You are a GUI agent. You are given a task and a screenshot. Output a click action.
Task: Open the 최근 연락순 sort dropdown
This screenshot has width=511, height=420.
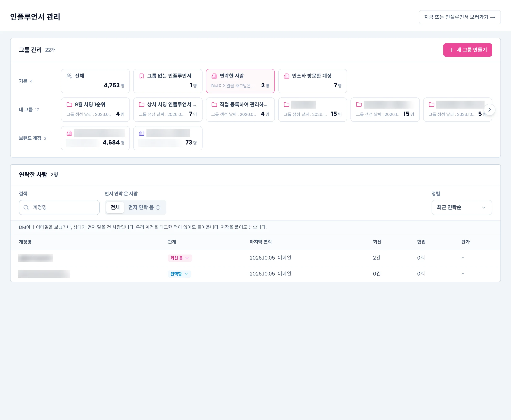point(462,207)
